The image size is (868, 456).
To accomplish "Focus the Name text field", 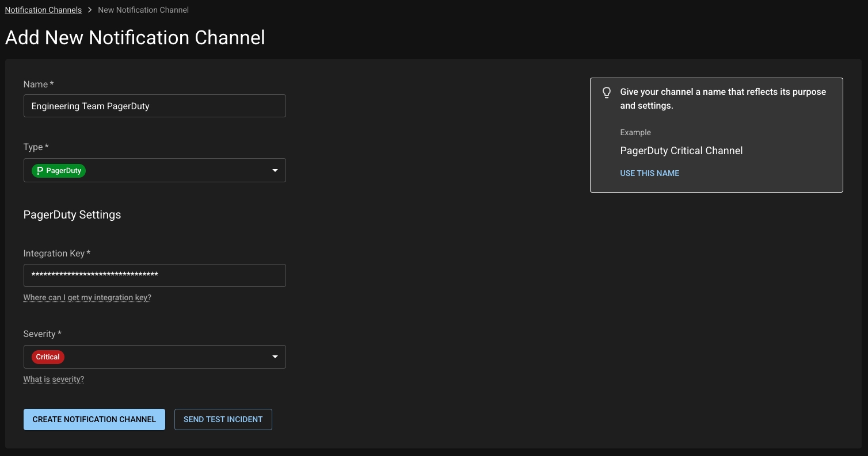I will tap(154, 106).
